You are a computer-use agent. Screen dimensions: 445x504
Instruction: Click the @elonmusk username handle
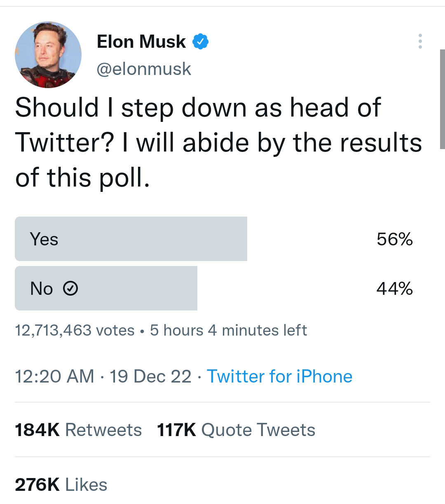pos(144,69)
